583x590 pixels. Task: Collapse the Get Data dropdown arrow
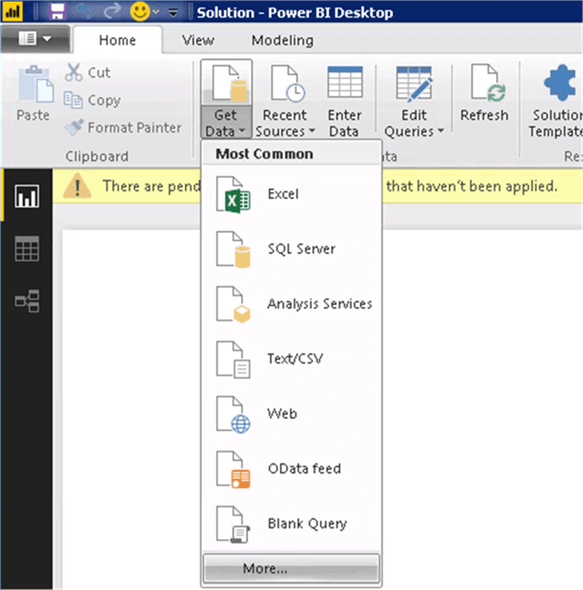point(242,131)
